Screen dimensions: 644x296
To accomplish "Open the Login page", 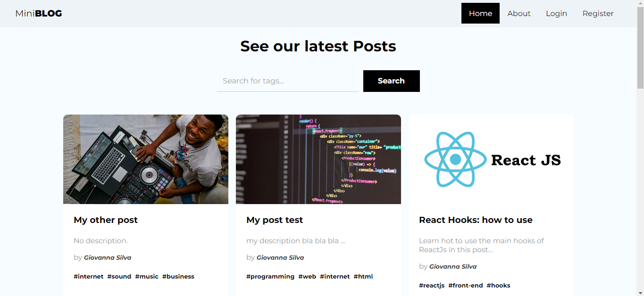I will tap(556, 13).
